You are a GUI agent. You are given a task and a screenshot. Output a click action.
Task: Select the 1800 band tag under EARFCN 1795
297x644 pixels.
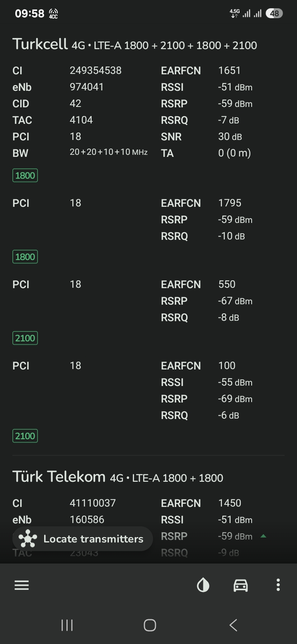point(25,257)
